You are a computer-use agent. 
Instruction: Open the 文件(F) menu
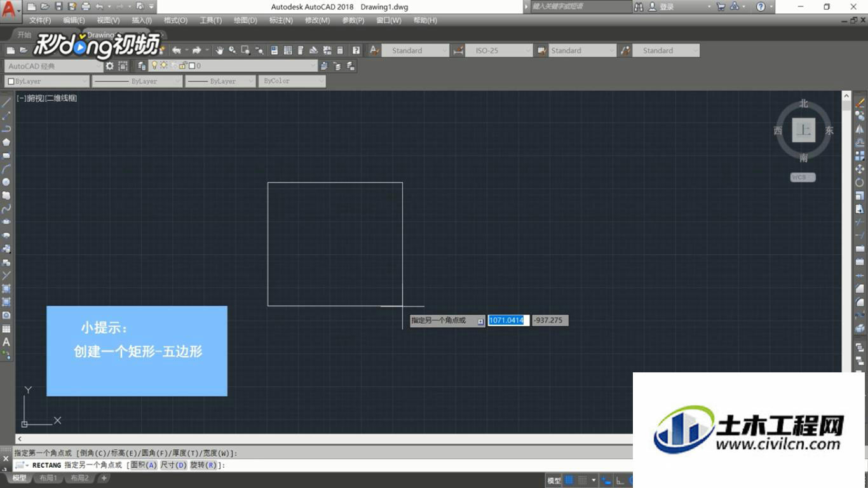pos(40,20)
